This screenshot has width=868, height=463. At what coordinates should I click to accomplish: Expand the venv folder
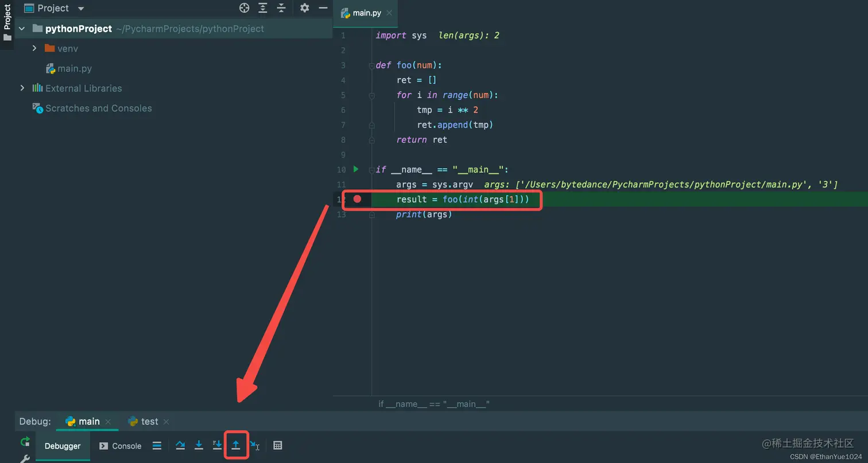[x=34, y=49]
